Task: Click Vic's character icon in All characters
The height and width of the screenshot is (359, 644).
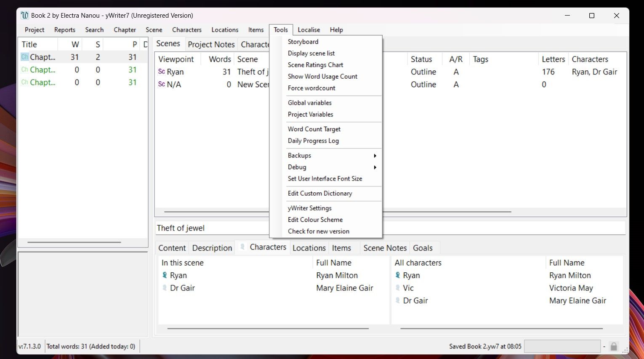Action: coord(398,288)
